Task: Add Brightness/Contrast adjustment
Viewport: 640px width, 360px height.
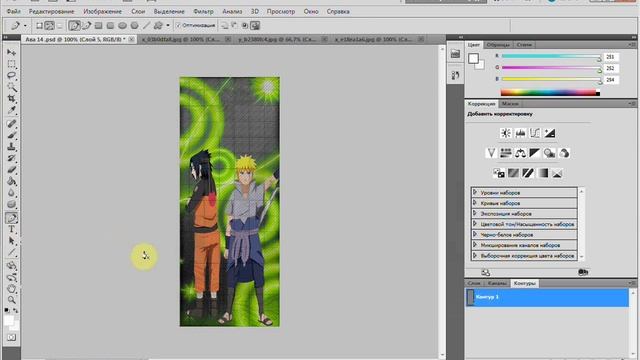Action: (506, 133)
